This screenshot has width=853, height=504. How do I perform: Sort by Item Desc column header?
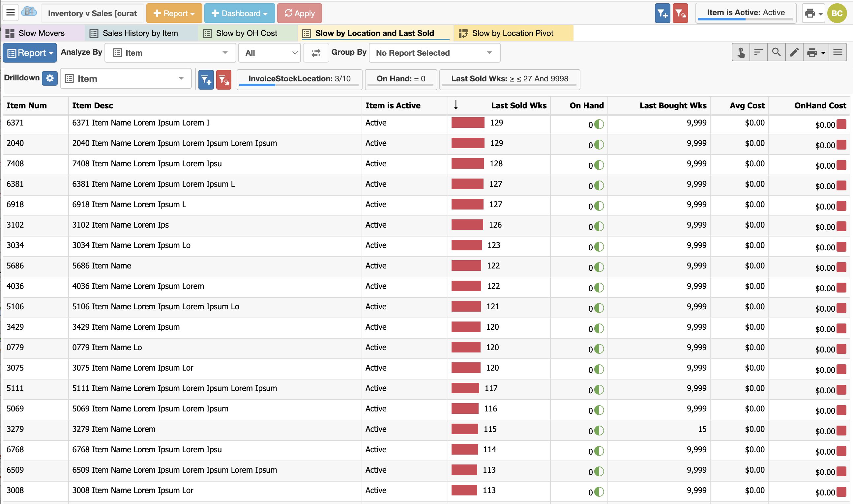(215, 105)
